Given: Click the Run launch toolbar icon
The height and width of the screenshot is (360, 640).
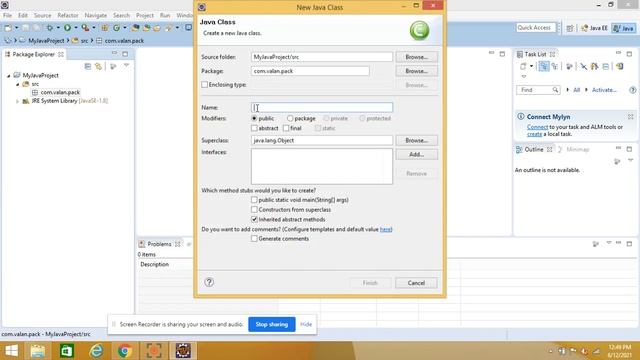Looking at the screenshot, I should click(67, 28).
